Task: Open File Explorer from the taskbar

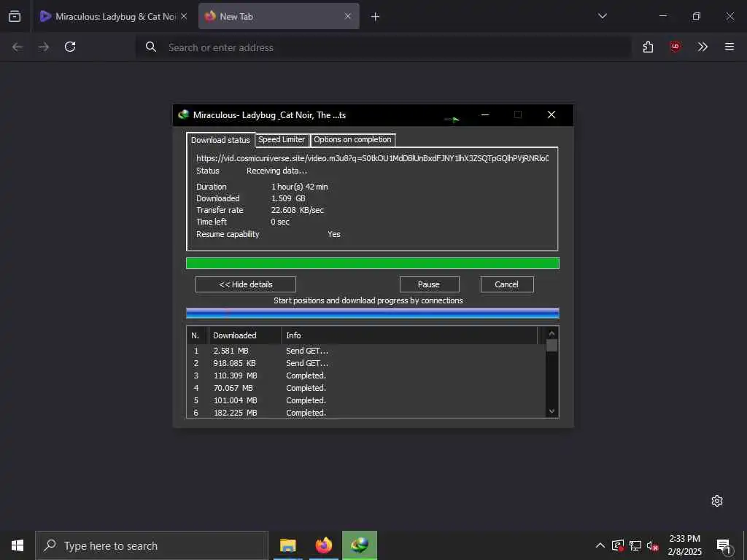Action: pos(287,545)
